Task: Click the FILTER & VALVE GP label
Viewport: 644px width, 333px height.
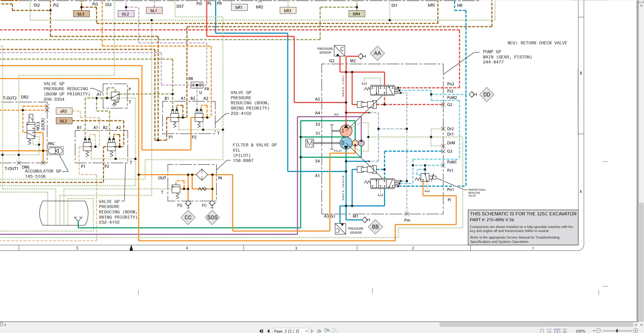Action: point(255,145)
